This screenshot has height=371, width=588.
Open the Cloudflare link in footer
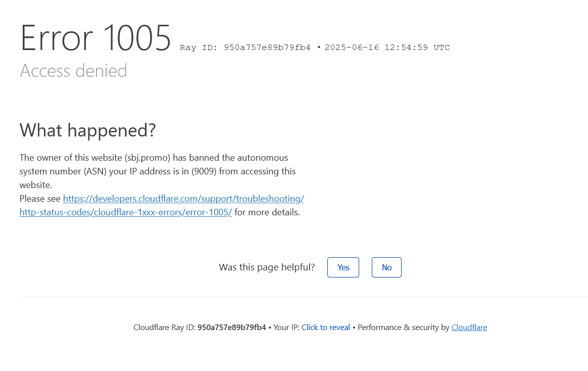tap(469, 328)
